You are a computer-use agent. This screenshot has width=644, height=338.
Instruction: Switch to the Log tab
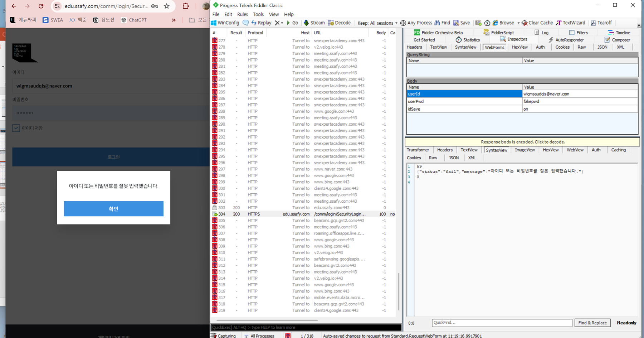coord(541,33)
